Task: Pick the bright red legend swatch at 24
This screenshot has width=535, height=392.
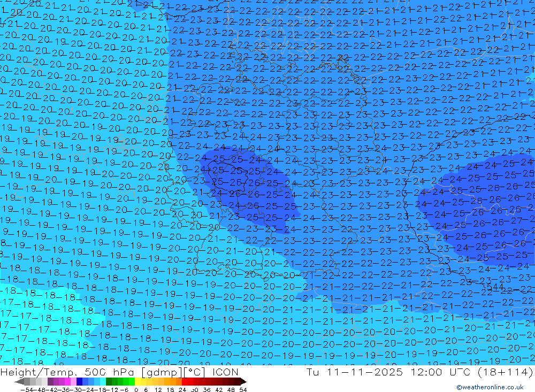Action: pos(185,382)
